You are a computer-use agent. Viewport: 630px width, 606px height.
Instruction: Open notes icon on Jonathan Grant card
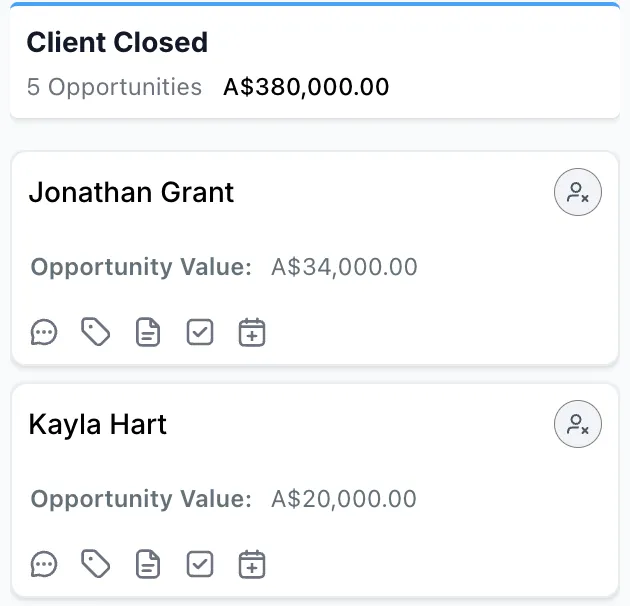[148, 332]
